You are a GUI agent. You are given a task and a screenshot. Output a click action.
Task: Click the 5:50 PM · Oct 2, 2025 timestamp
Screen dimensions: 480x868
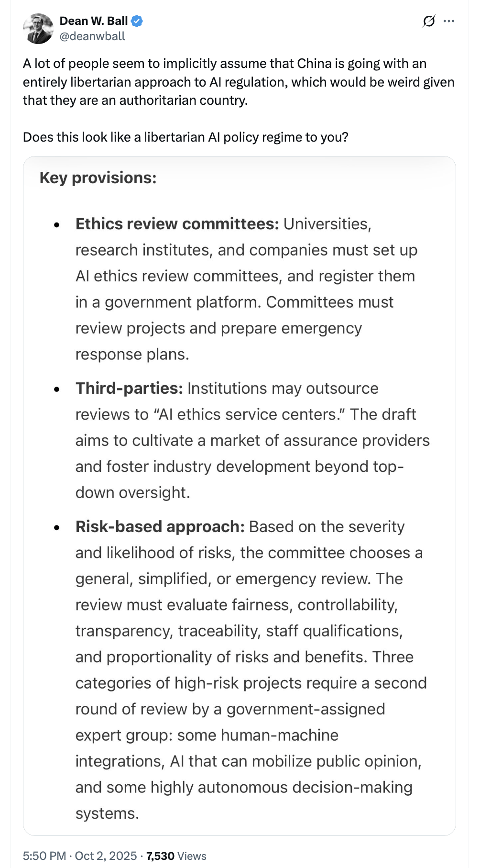tap(80, 856)
